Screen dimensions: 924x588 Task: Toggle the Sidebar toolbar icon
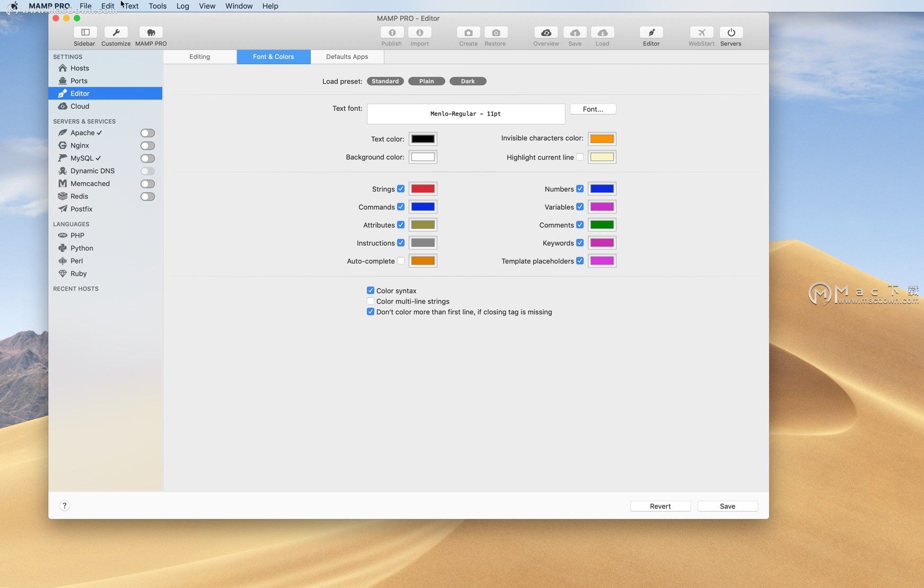[x=85, y=32]
